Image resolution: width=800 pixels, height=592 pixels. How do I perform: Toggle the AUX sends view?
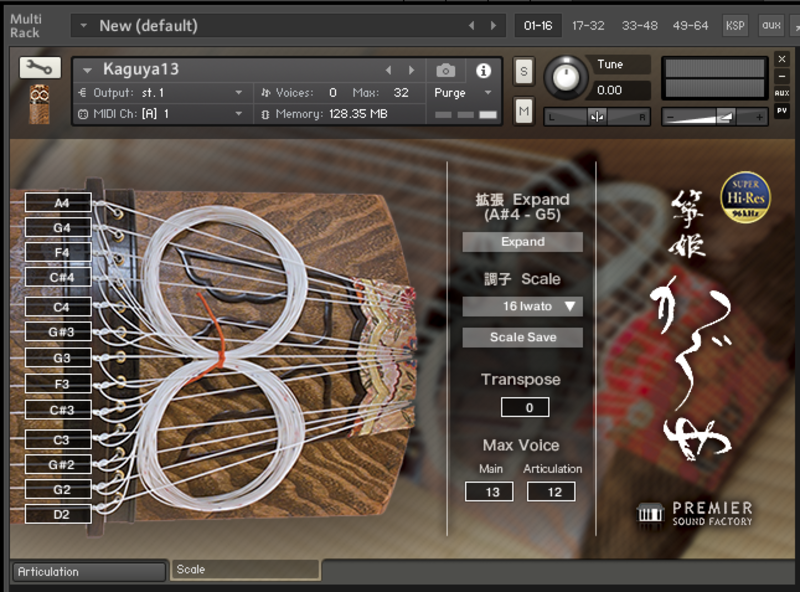[x=782, y=93]
